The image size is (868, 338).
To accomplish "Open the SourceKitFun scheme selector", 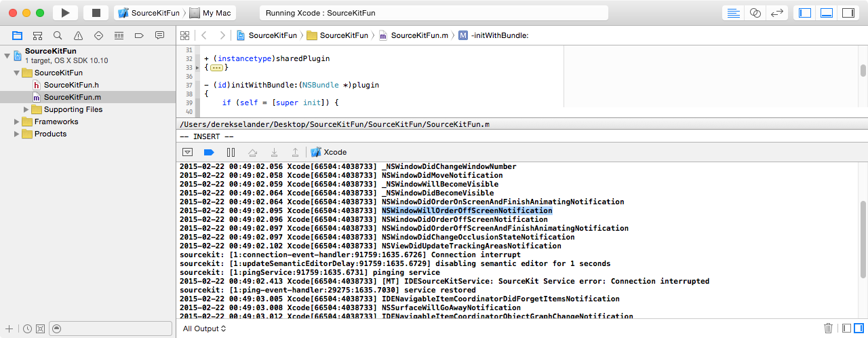I will (151, 13).
